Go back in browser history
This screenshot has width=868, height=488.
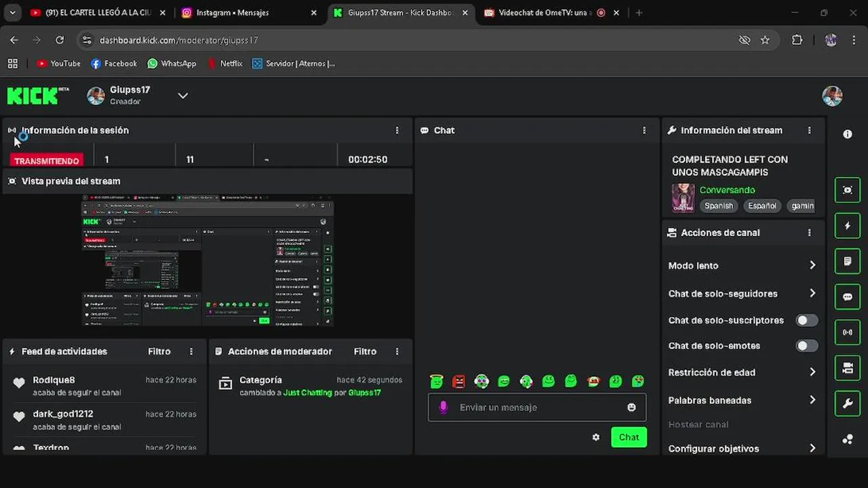(14, 40)
